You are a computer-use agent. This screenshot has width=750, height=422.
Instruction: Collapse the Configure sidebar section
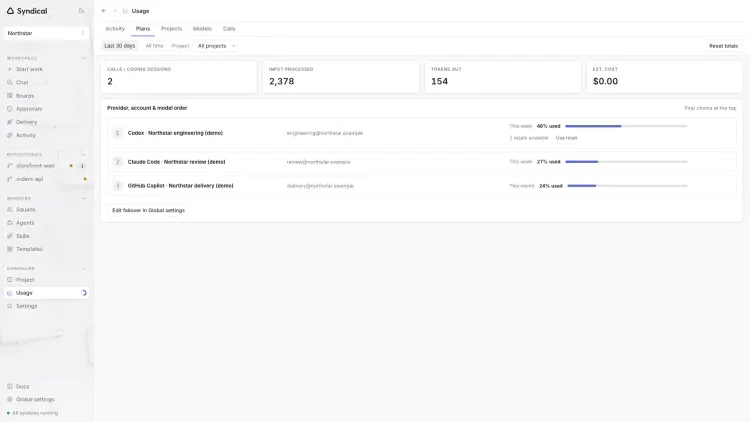tap(84, 268)
